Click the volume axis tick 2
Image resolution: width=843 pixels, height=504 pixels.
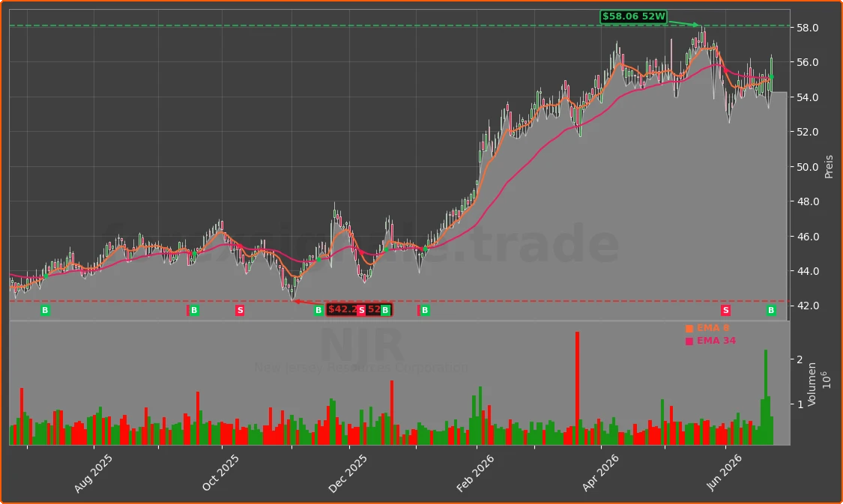click(800, 359)
